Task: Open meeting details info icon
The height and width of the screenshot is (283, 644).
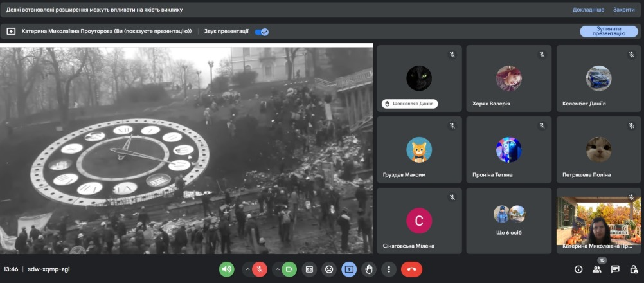Action: (578, 269)
